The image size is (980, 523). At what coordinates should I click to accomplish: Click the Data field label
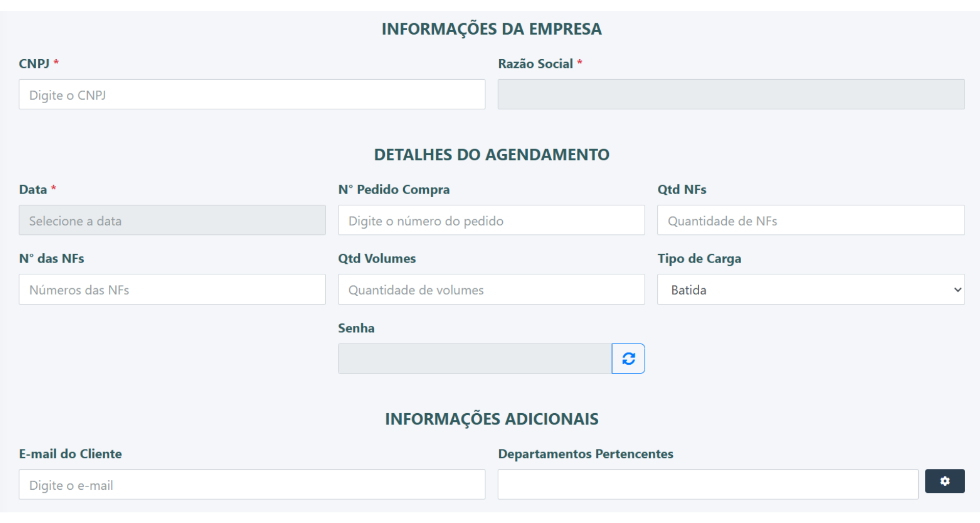pyautogui.click(x=32, y=189)
